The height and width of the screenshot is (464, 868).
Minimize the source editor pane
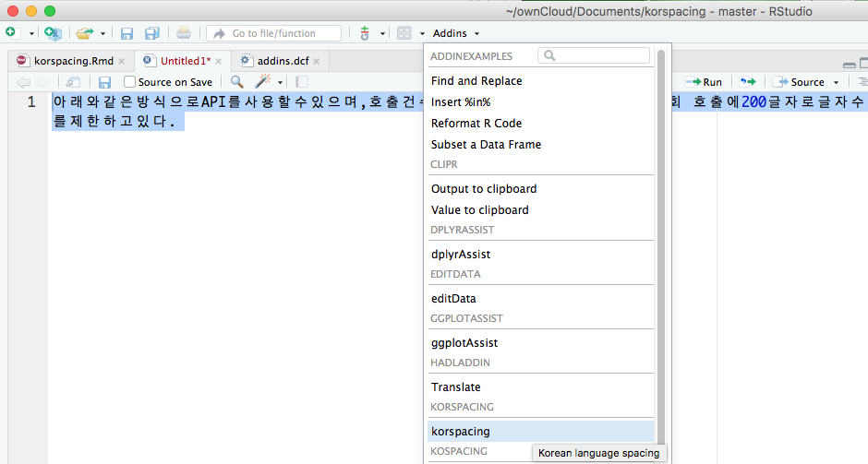[850, 65]
